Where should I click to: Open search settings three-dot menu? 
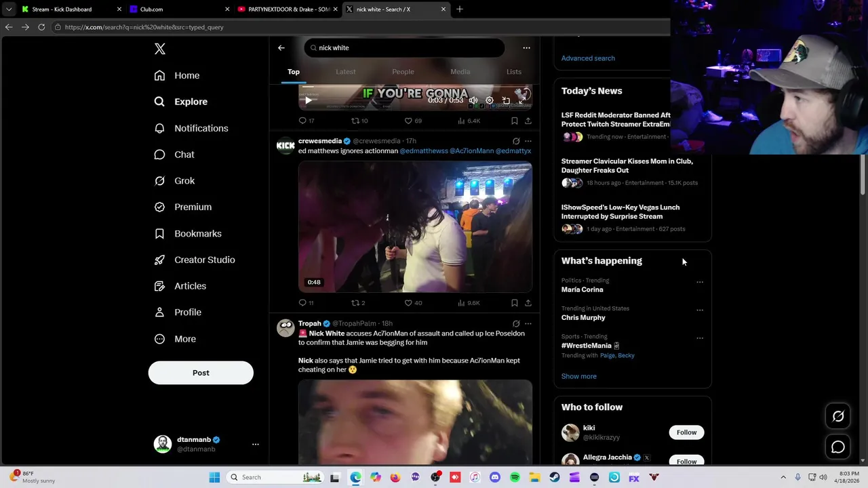526,47
